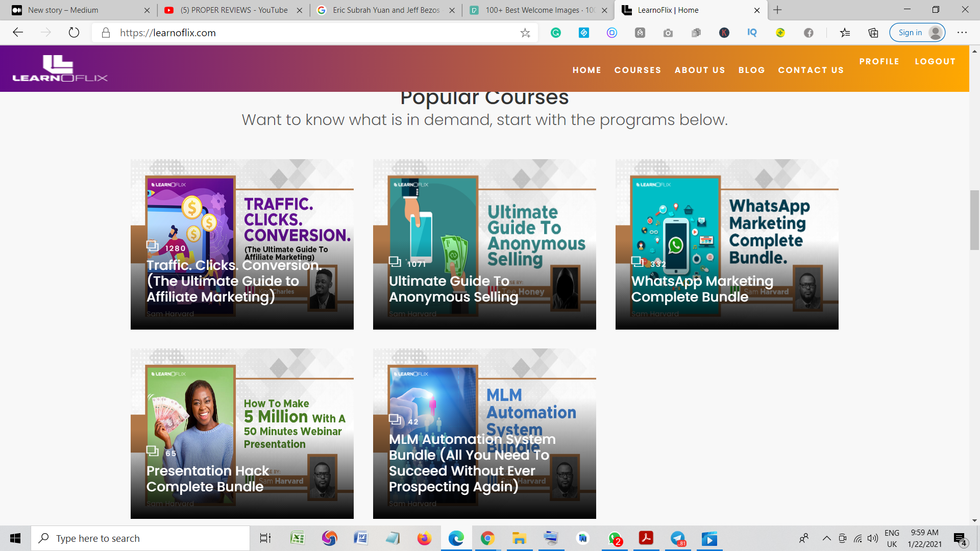Open the CONTACT US page
The height and width of the screenshot is (551, 980).
(x=811, y=70)
